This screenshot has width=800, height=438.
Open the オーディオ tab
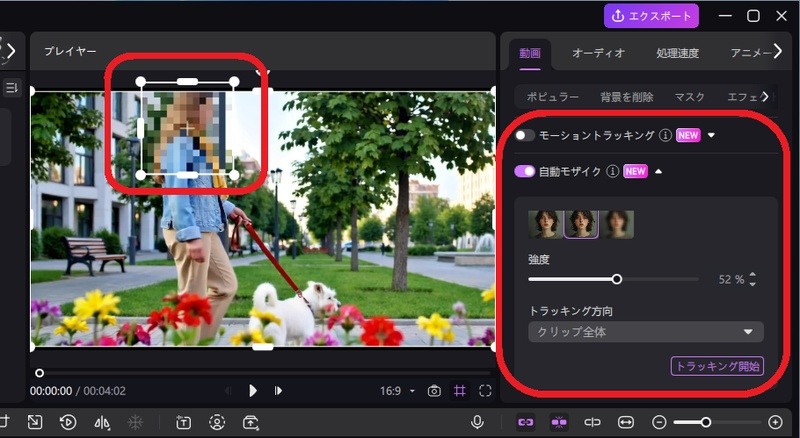598,53
